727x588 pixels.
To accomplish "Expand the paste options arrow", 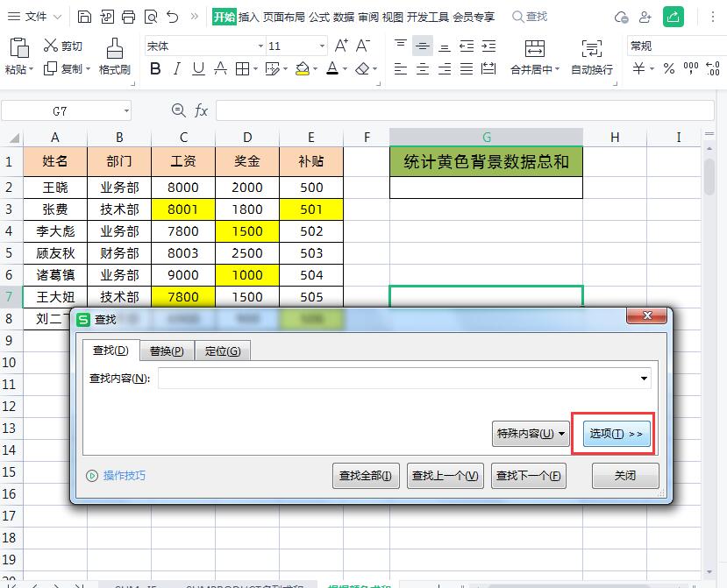I will tap(31, 69).
